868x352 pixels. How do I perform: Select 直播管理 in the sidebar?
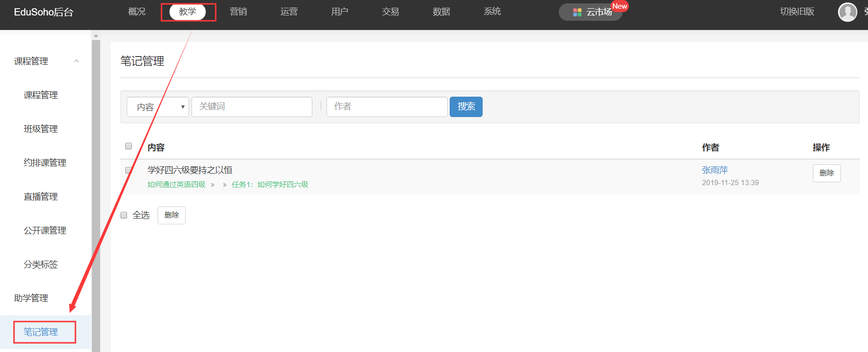pyautogui.click(x=41, y=197)
